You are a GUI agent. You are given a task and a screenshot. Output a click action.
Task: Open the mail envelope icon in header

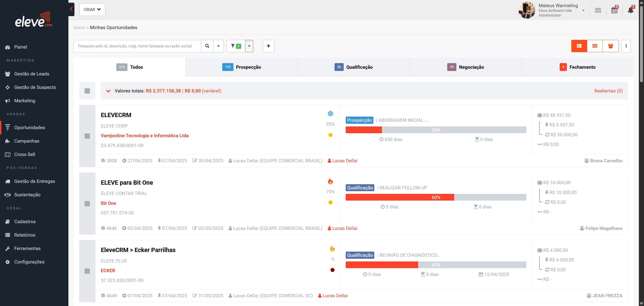point(598,10)
